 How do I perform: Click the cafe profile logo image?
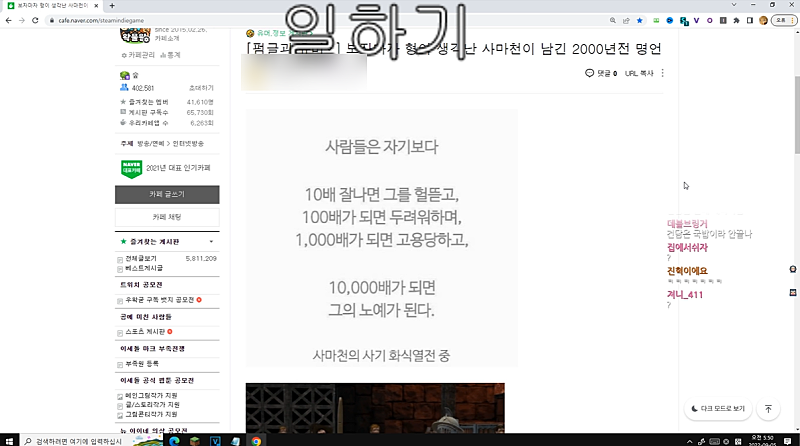pyautogui.click(x=135, y=36)
